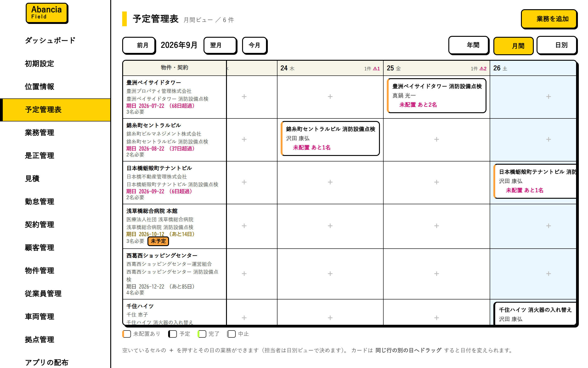The image size is (588, 368).
Task: Open the 錦糸町セントラルビル 消防設備点検 card
Action: pos(330,138)
